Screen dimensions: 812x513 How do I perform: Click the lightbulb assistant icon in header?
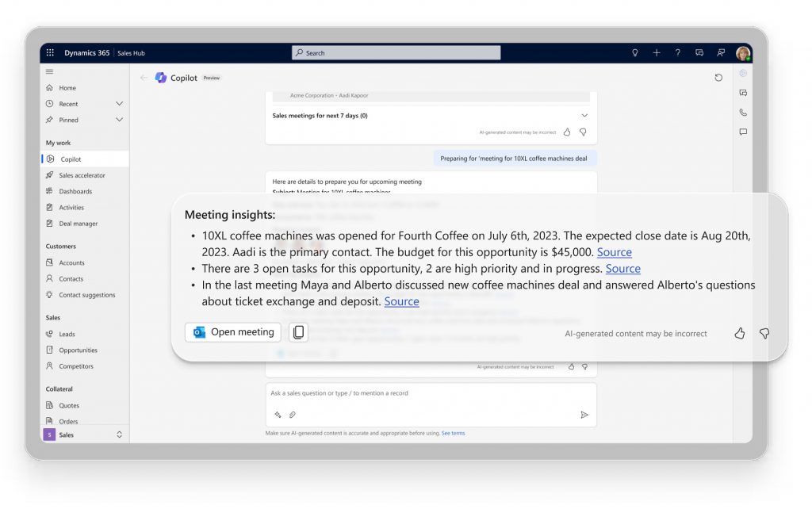[635, 52]
